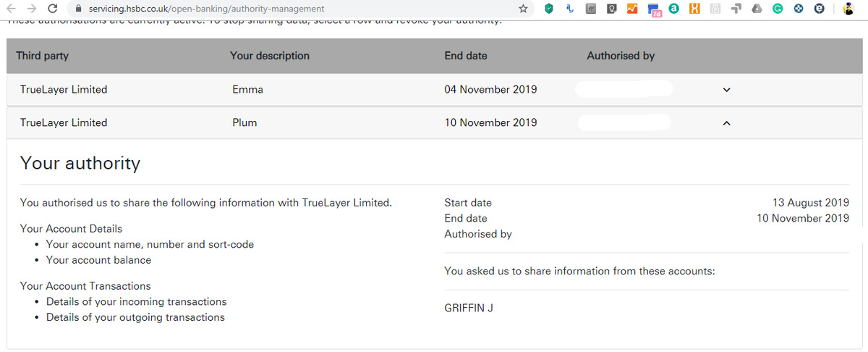Click the 'GRIFFIN J' account name
This screenshot has width=868, height=352.
tap(469, 308)
